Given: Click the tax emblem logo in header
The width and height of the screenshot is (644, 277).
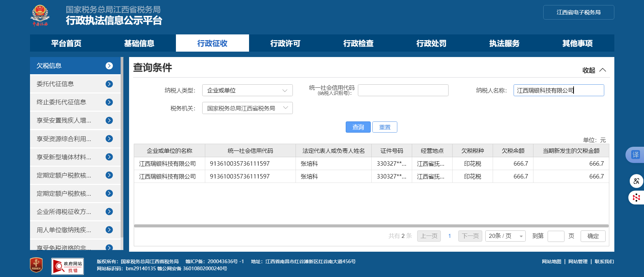Looking at the screenshot, I should 40,16.
